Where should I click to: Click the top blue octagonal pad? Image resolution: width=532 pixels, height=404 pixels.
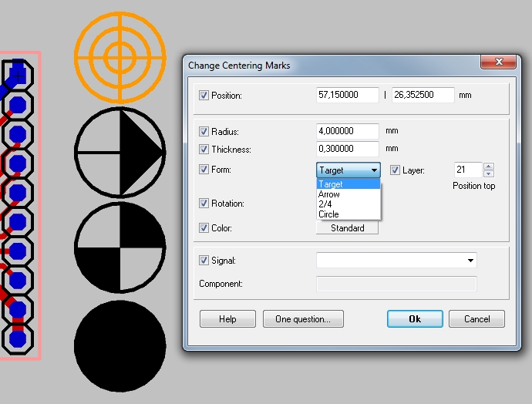pyautogui.click(x=19, y=75)
